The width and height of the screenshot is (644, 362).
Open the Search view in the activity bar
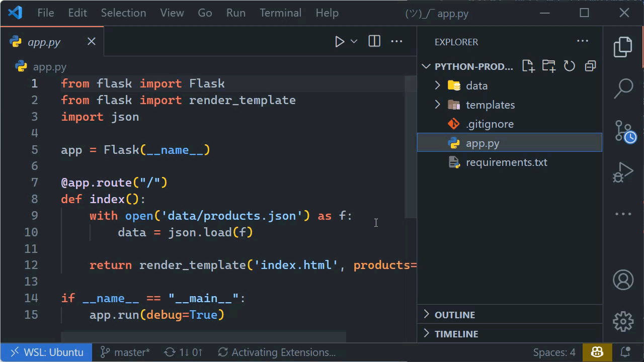point(623,88)
